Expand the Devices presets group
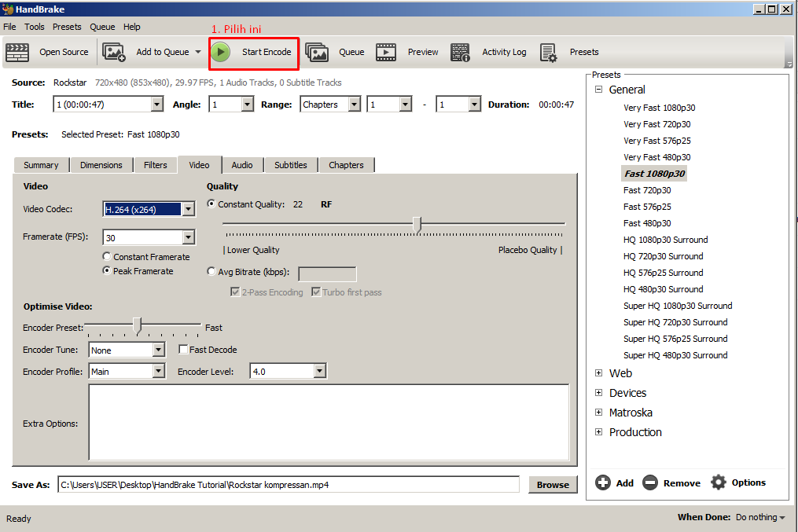This screenshot has width=798, height=532. [x=599, y=393]
